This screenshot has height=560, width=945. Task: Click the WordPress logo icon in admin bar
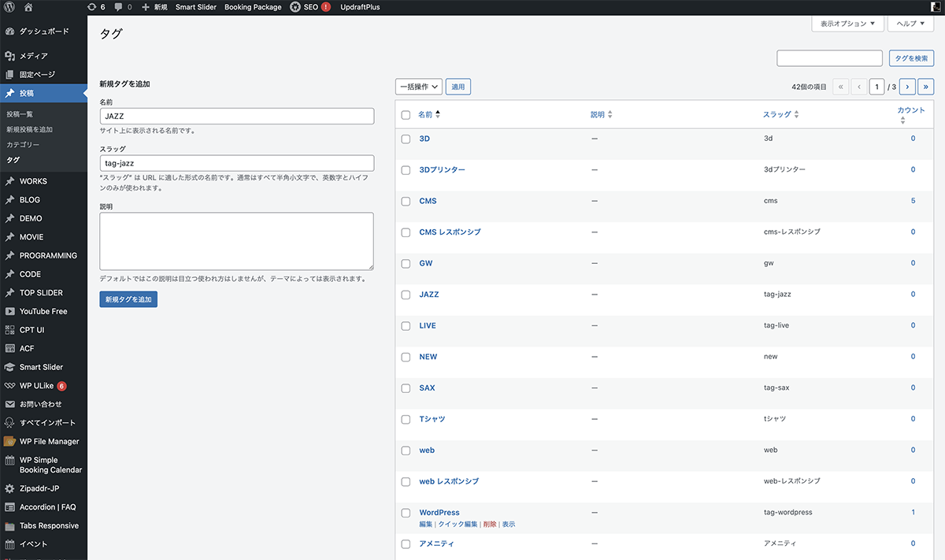pyautogui.click(x=9, y=7)
